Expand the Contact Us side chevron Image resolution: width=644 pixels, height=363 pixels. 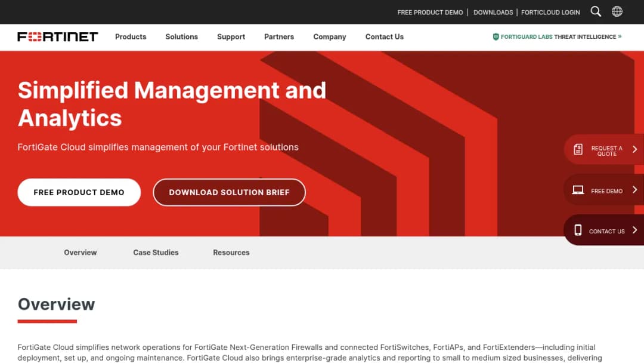click(634, 230)
